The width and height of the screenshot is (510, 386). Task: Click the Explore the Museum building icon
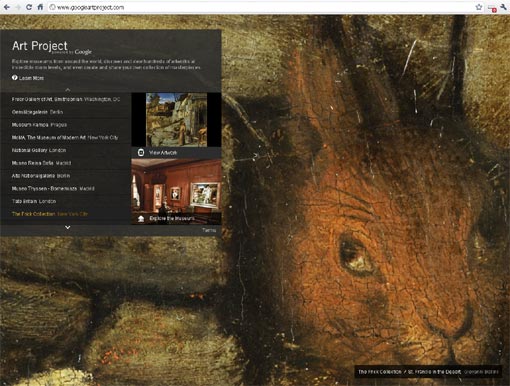[141, 218]
